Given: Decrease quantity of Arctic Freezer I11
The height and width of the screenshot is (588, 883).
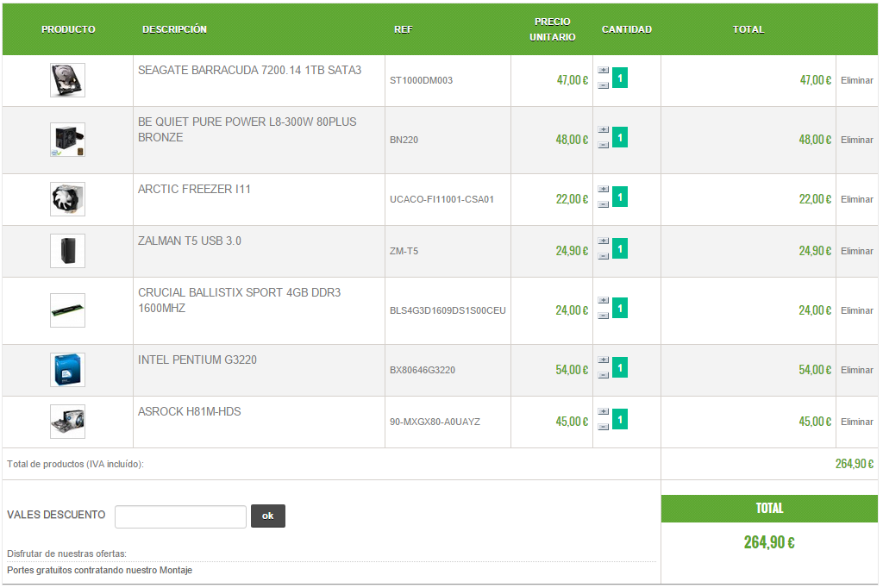Looking at the screenshot, I should 603,203.
